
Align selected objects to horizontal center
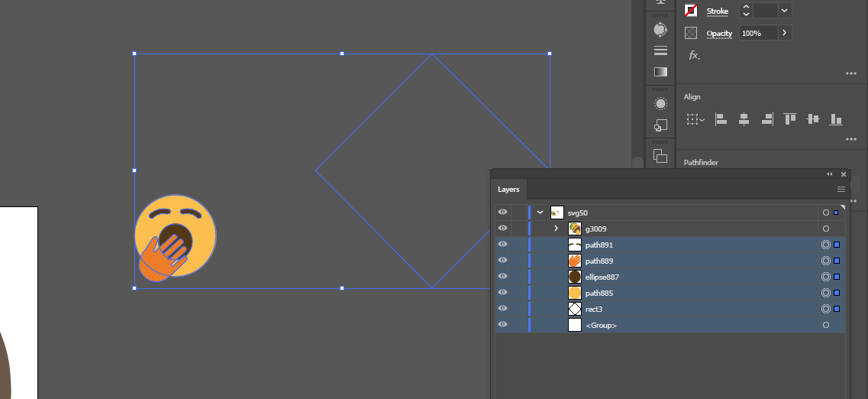744,118
